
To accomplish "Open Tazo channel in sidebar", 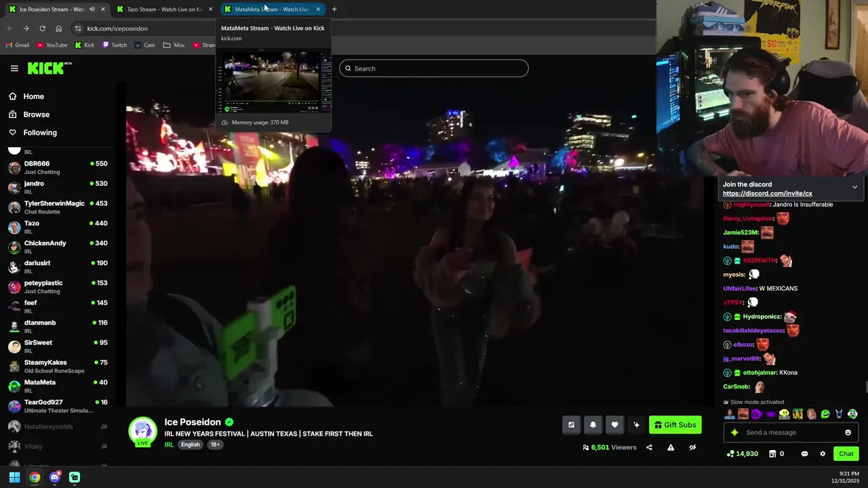I will (x=58, y=227).
